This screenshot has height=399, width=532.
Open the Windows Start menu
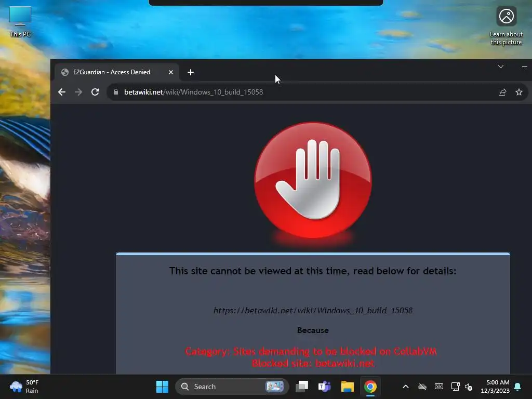[162, 387]
